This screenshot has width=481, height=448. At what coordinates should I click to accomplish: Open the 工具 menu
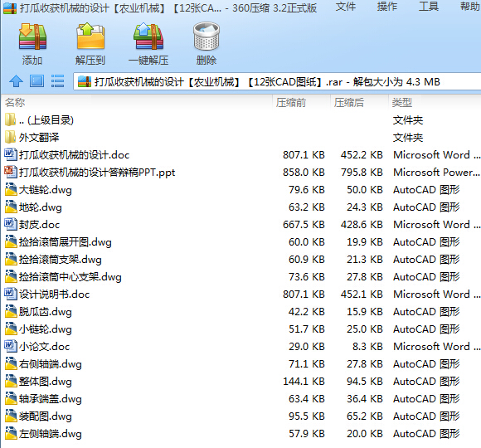(429, 7)
